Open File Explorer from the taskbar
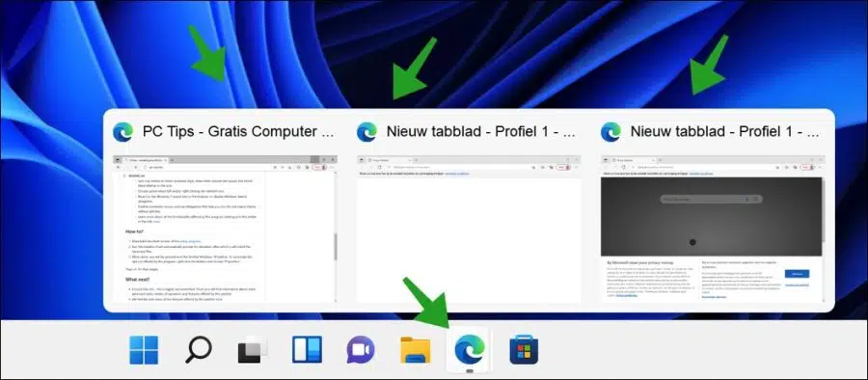This screenshot has height=380, width=868. [415, 350]
